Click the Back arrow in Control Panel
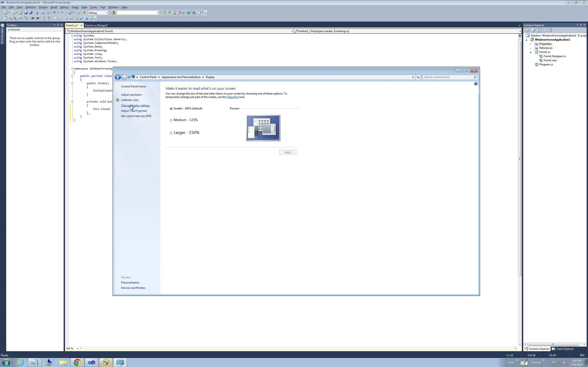 point(118,77)
